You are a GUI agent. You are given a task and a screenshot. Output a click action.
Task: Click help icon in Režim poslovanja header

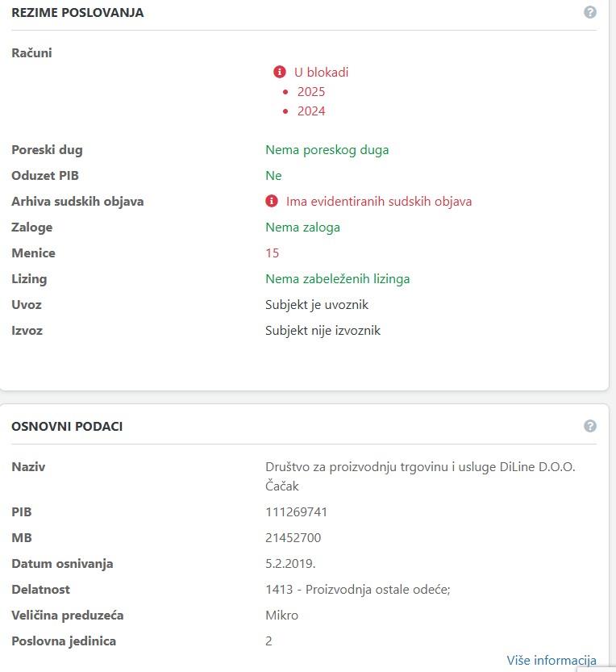point(590,12)
